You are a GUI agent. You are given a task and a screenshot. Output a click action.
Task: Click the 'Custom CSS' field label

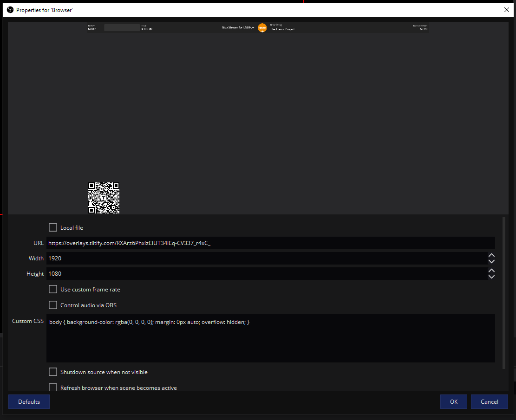click(x=28, y=321)
